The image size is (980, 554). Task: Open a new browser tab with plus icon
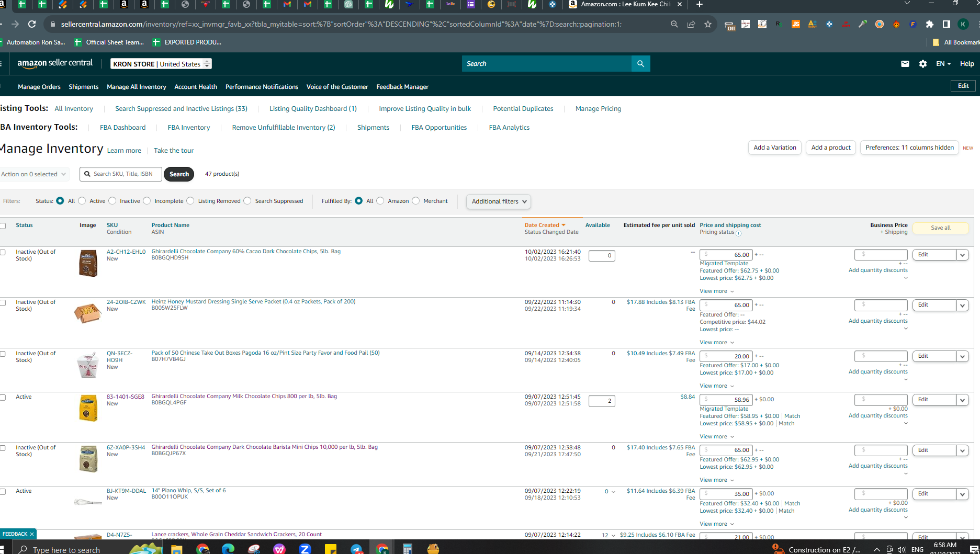click(x=700, y=4)
